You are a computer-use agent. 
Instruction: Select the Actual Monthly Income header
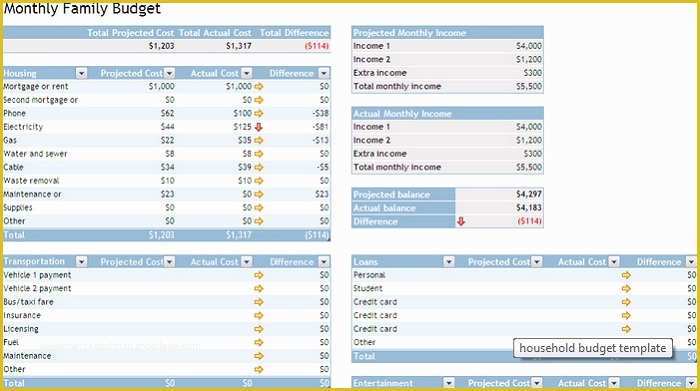[402, 114]
